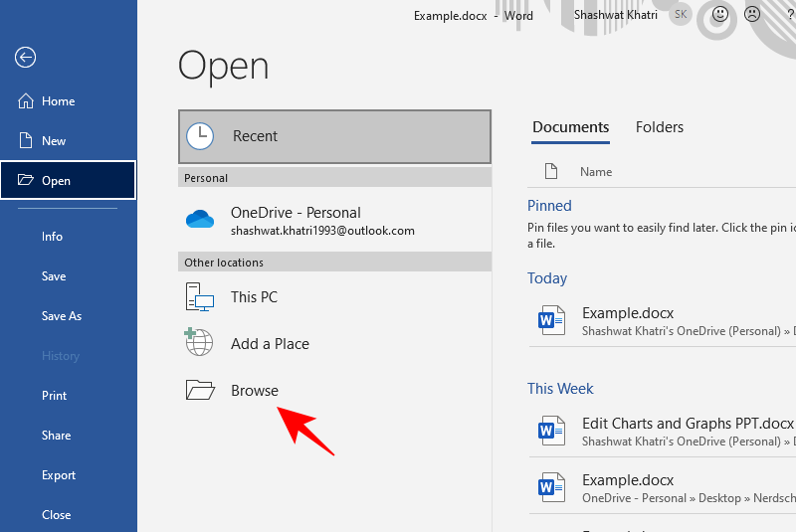Select Open in the sidebar
Viewport: 796px width, 532px height.
click(x=69, y=180)
